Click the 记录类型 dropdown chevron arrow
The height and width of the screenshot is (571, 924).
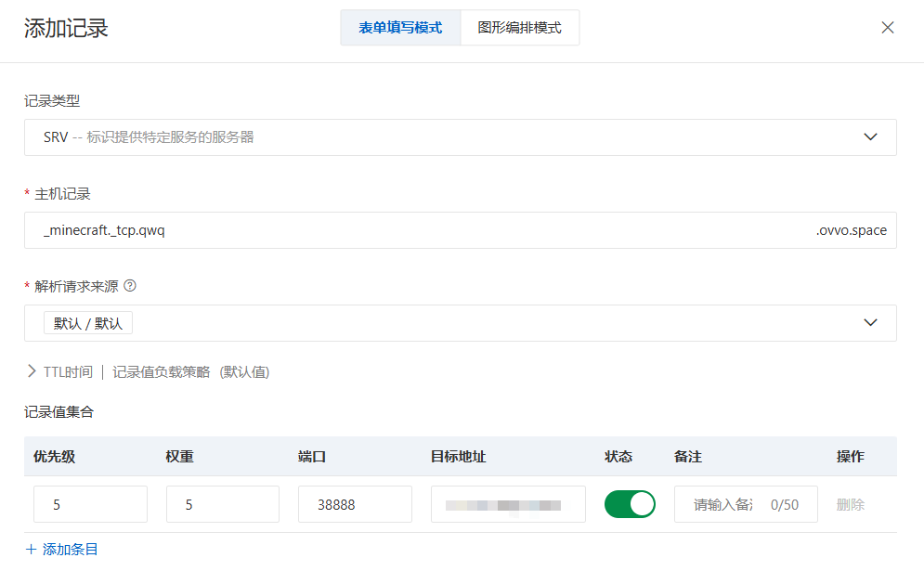[870, 137]
